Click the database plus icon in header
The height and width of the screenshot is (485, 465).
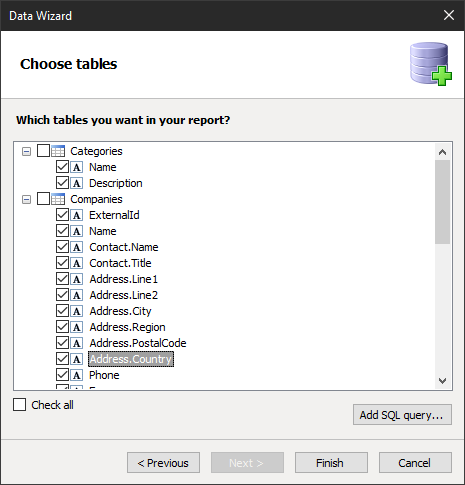click(x=431, y=64)
